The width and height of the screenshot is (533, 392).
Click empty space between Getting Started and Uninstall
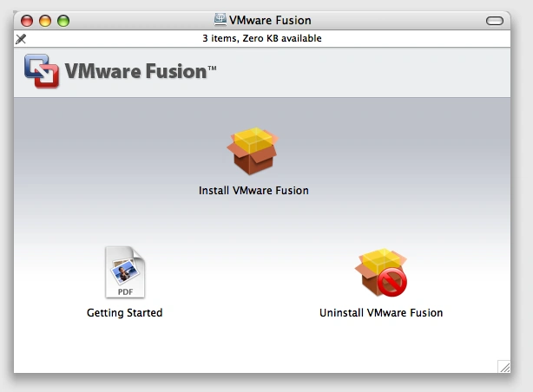click(252, 286)
